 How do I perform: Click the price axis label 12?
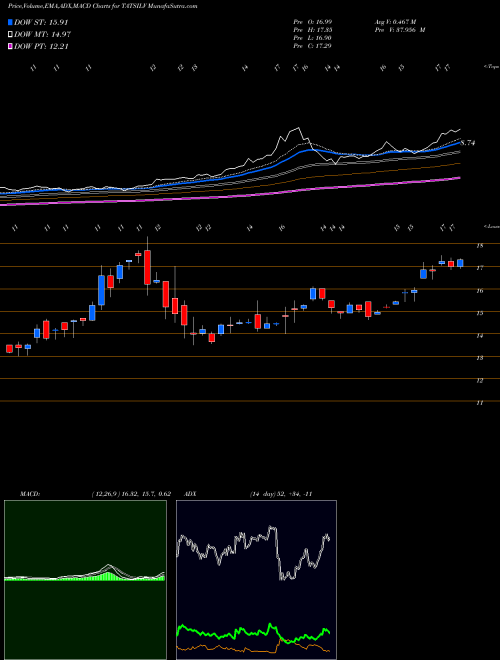[479, 381]
